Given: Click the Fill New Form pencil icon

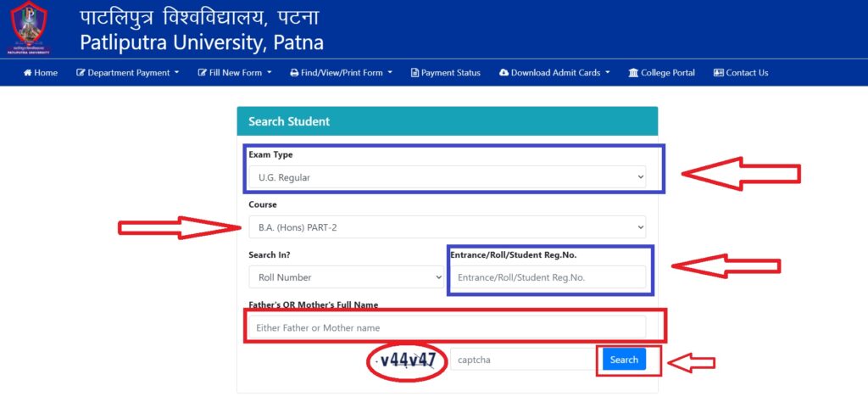Looking at the screenshot, I should click(x=203, y=73).
